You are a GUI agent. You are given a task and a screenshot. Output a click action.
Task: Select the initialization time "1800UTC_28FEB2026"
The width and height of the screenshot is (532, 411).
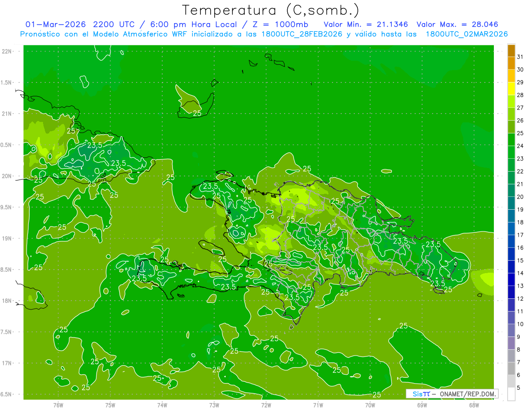(x=301, y=34)
